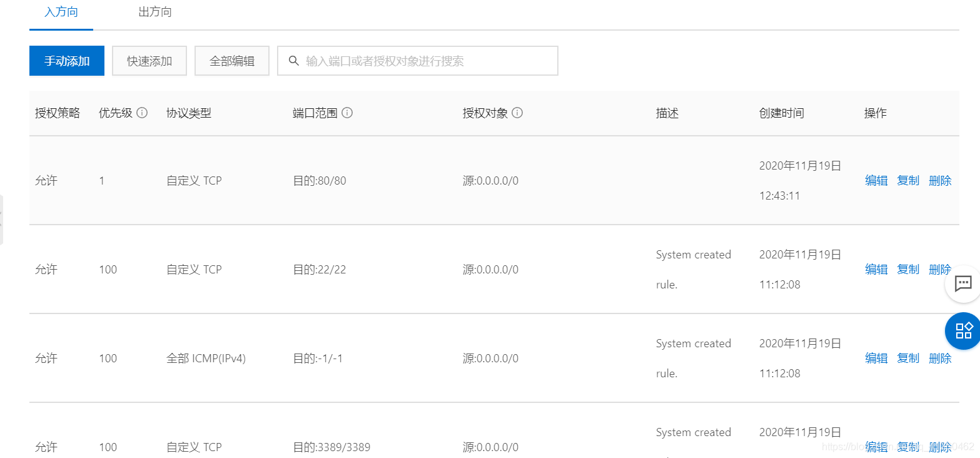Screen dimensions: 980x458
Task: Expand the collapsed left side panel handle
Action: click(1, 219)
